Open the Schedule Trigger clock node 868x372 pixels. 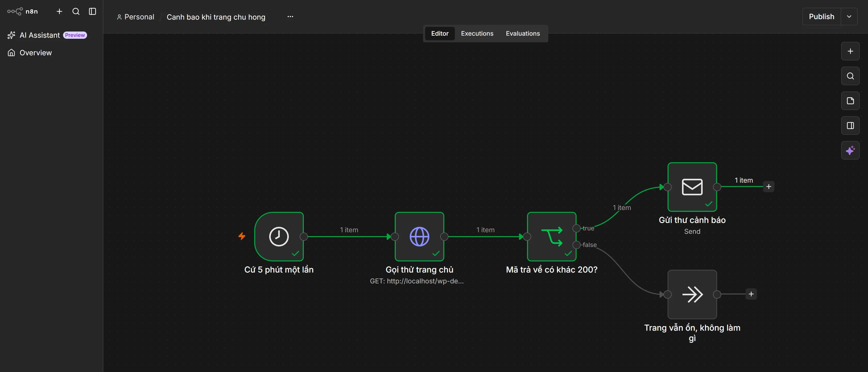click(x=279, y=236)
